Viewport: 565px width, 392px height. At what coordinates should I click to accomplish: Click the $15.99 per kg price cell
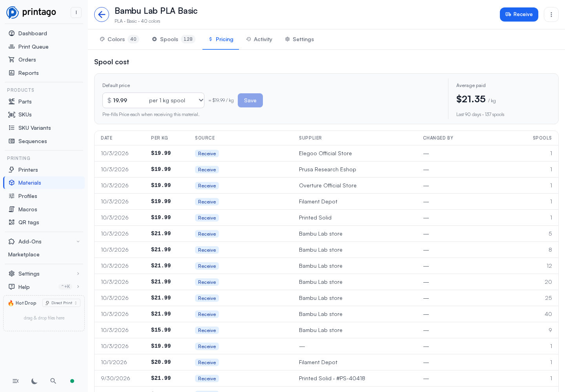[161, 330]
